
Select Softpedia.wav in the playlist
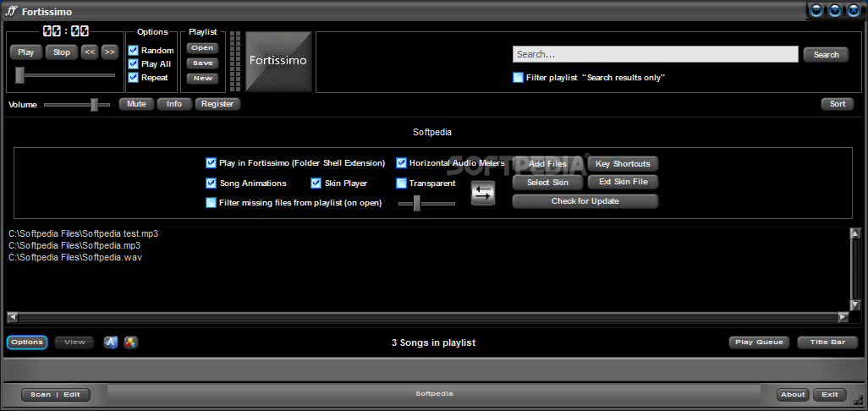click(x=76, y=257)
